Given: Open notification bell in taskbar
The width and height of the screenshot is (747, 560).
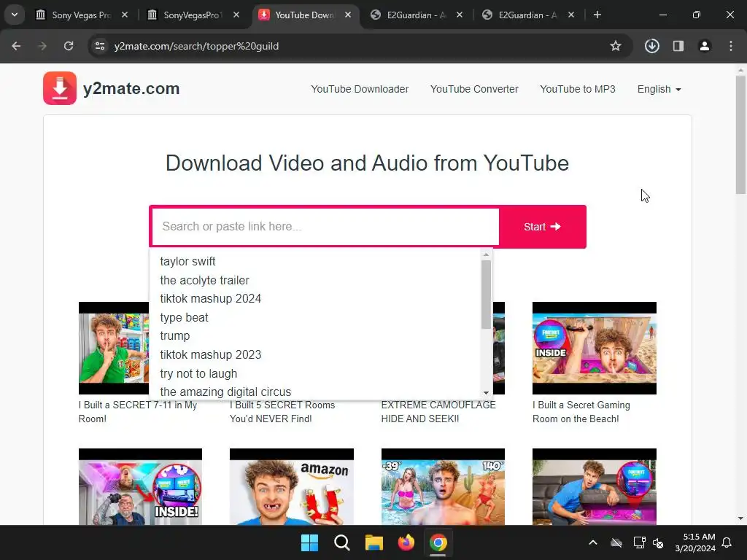Looking at the screenshot, I should 727,542.
